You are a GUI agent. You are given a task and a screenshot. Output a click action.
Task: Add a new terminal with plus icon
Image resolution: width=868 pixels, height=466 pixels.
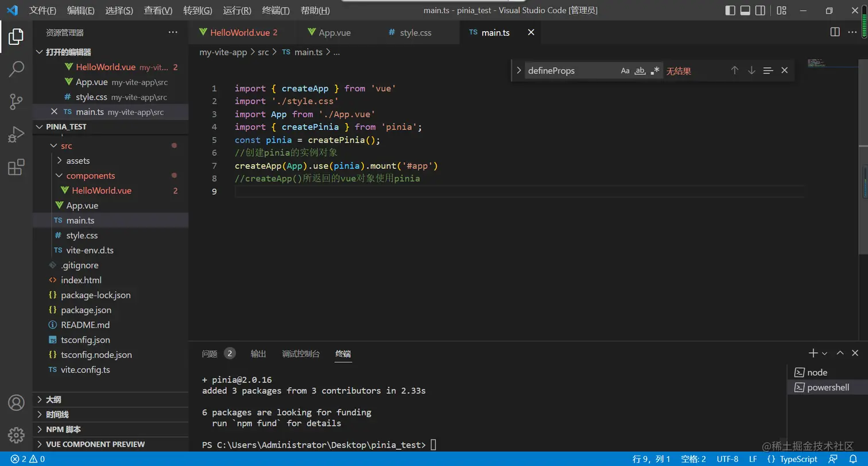tap(813, 353)
